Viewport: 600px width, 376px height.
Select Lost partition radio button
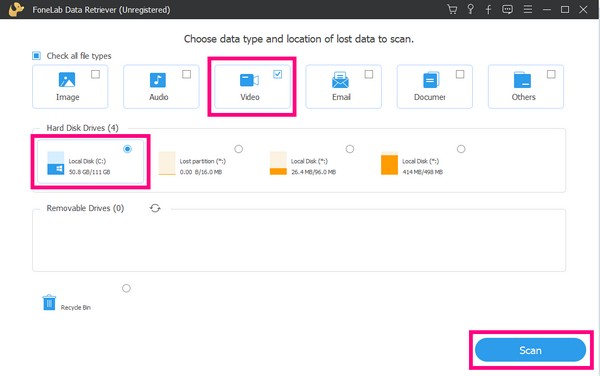pos(238,149)
